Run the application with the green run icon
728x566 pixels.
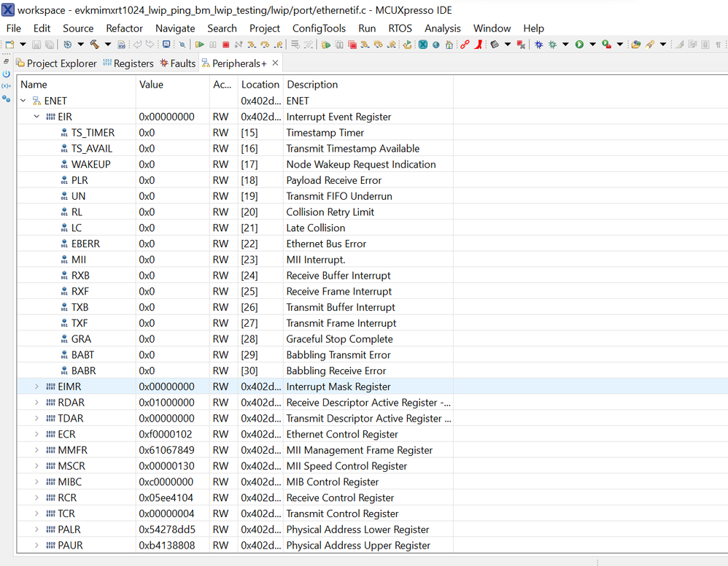[x=578, y=44]
